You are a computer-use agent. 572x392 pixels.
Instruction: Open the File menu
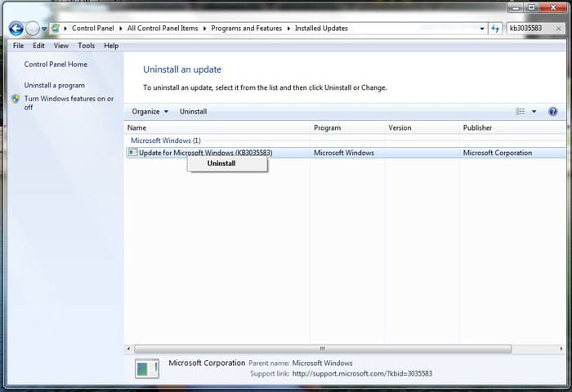point(18,46)
